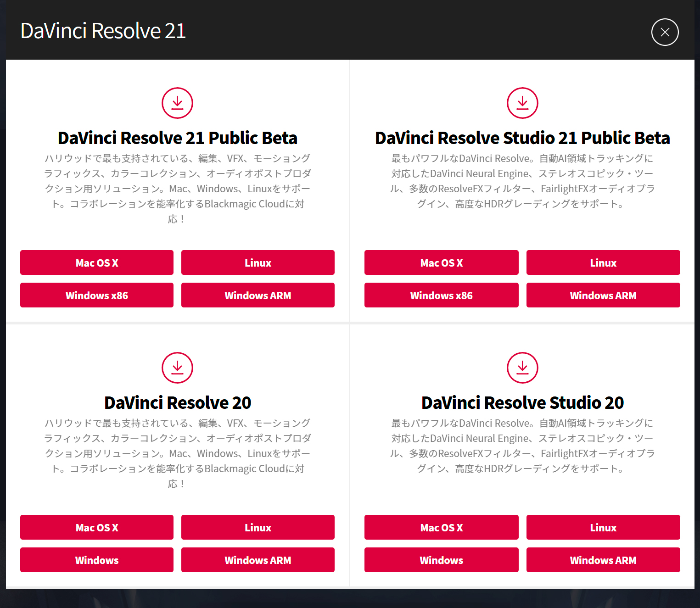
Task: Download DaVinci Resolve Studio 20 for Windows ARM
Action: (603, 560)
